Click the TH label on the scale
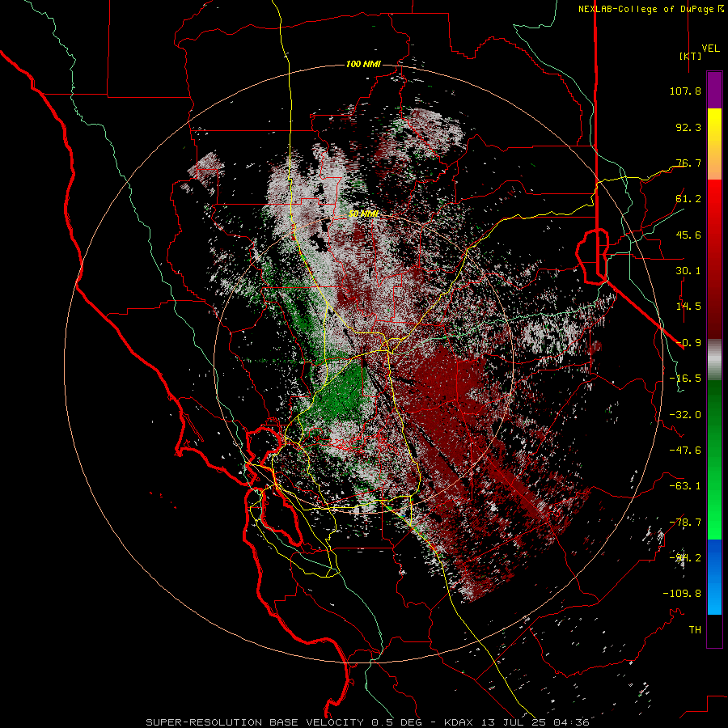Viewport: 728px width, 728px height. [x=695, y=630]
